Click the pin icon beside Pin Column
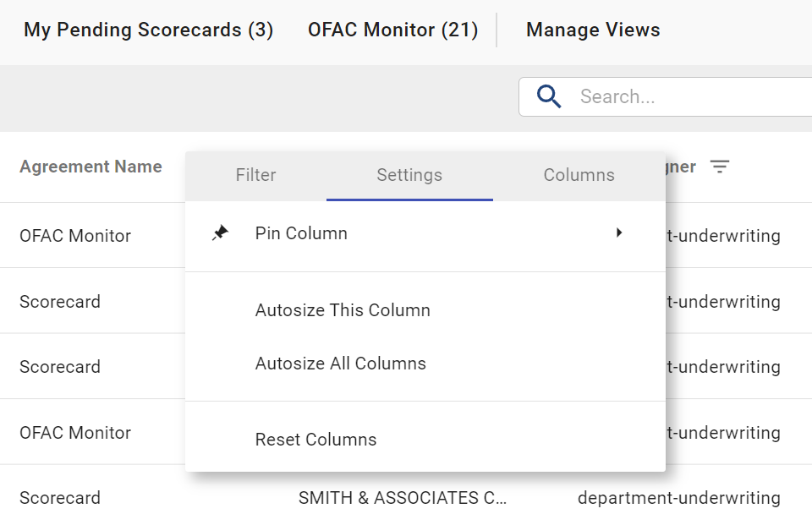Screen dimensions: 812x525 pyautogui.click(x=219, y=232)
